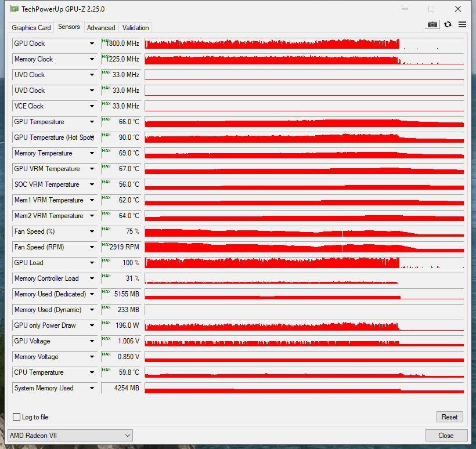Screen dimensions: 476x449
Task: Minimize the GPU-Z window
Action: 405,9
